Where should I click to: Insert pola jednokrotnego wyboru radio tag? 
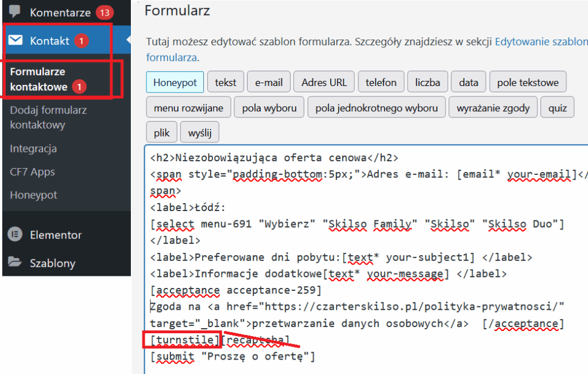pos(376,107)
